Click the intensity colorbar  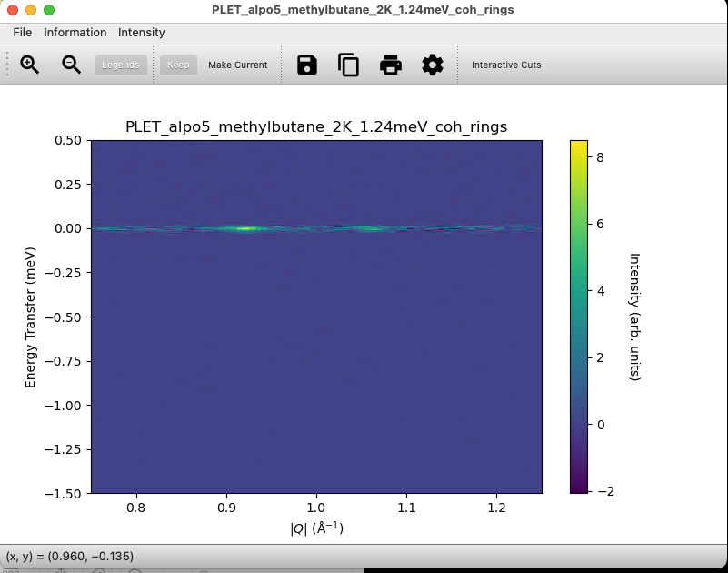(x=579, y=317)
